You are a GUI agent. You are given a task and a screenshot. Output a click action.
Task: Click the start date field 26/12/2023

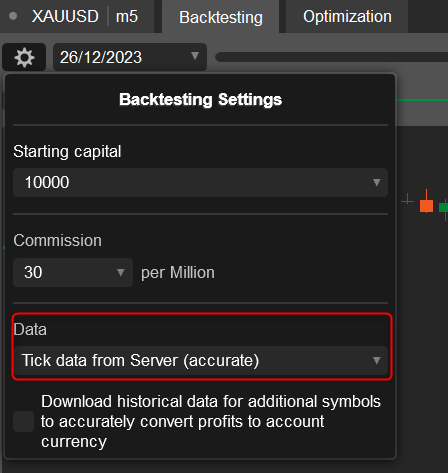pyautogui.click(x=130, y=57)
